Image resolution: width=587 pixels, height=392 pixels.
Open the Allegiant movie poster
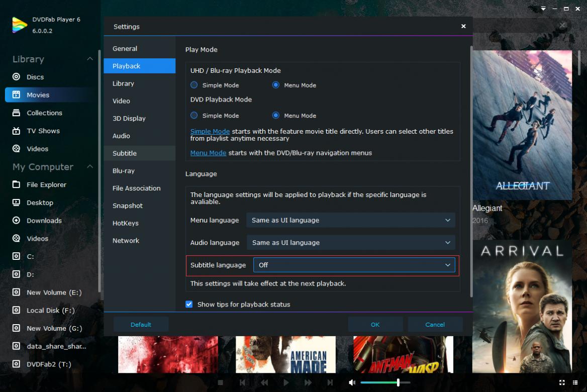coord(522,125)
